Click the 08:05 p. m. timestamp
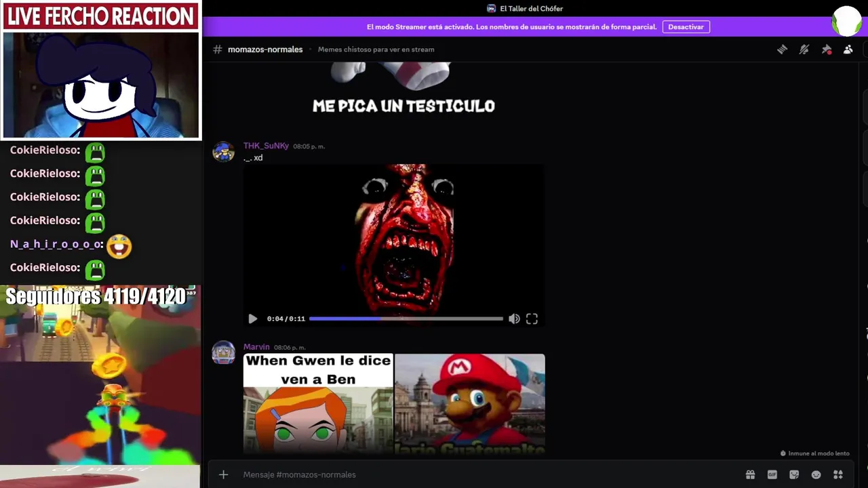 point(309,146)
